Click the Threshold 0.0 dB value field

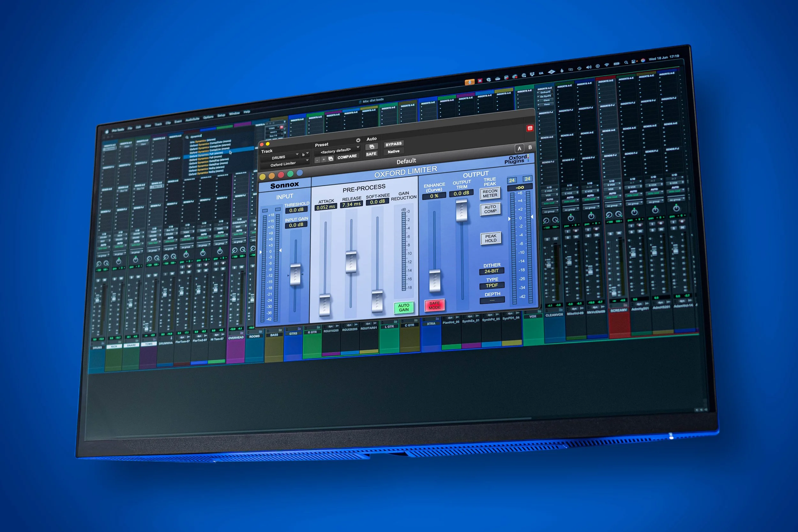click(296, 210)
